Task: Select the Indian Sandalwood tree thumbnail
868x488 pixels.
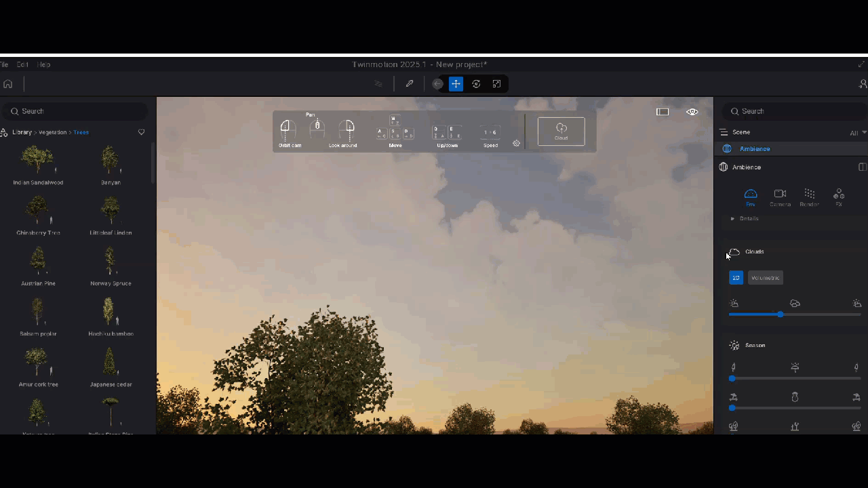Action: (38, 161)
